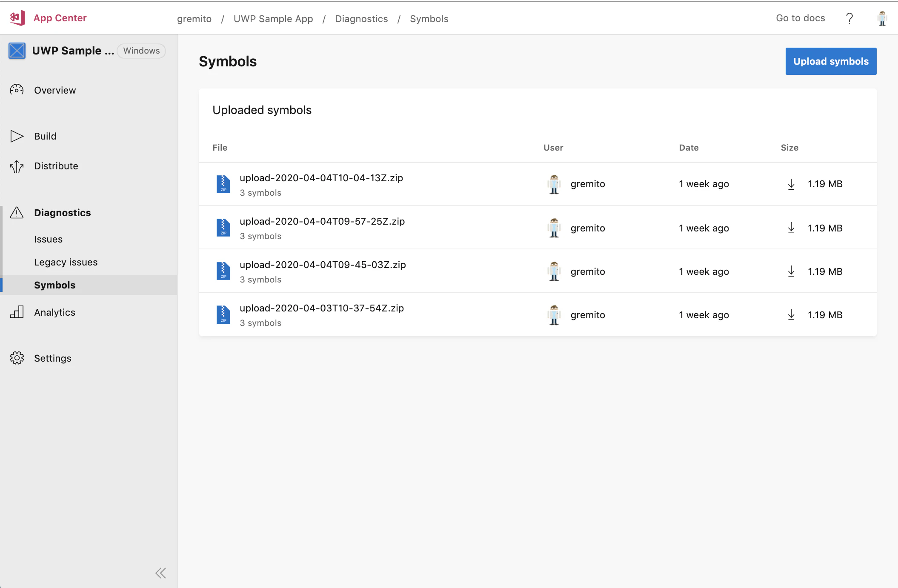Click gremito avatar in 09-45-03Z row
Image resolution: width=898 pixels, height=588 pixels.
(x=554, y=271)
